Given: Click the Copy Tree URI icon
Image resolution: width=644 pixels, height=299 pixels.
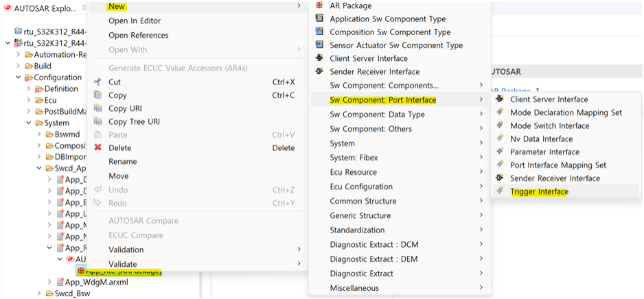Looking at the screenshot, I should [x=97, y=122].
